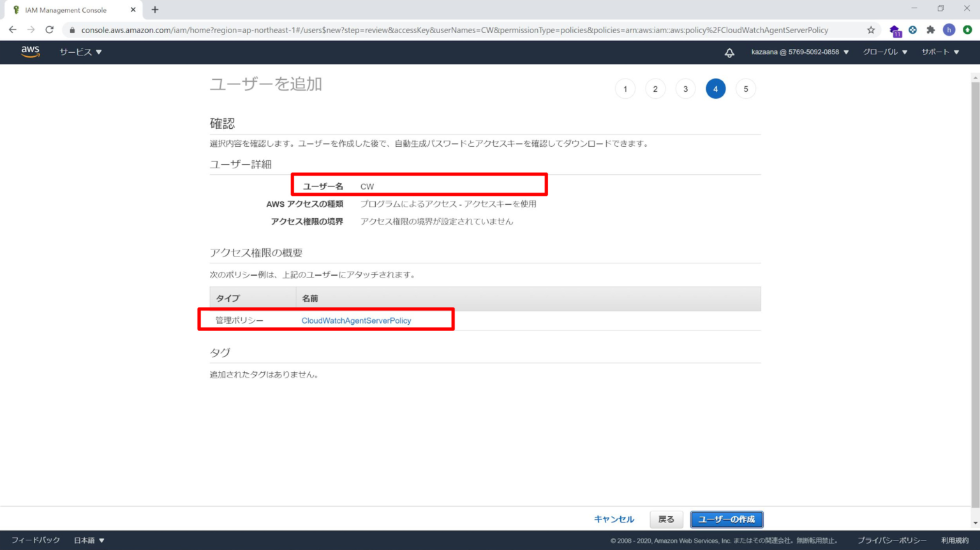Select step 5 in the wizard steps

(746, 89)
